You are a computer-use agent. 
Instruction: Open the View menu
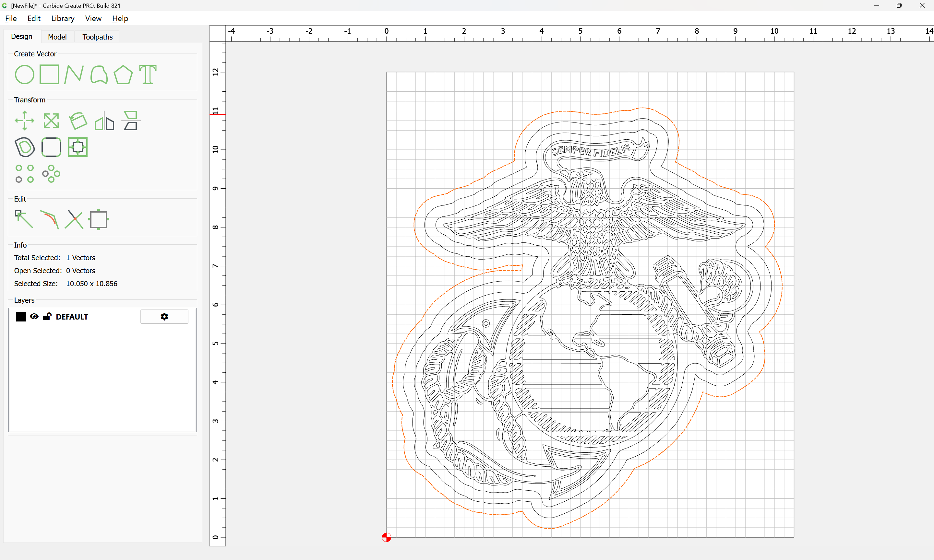(x=93, y=18)
